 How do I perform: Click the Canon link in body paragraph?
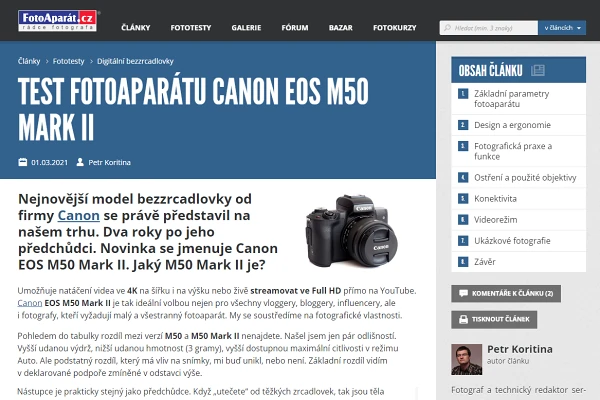[x=30, y=303]
